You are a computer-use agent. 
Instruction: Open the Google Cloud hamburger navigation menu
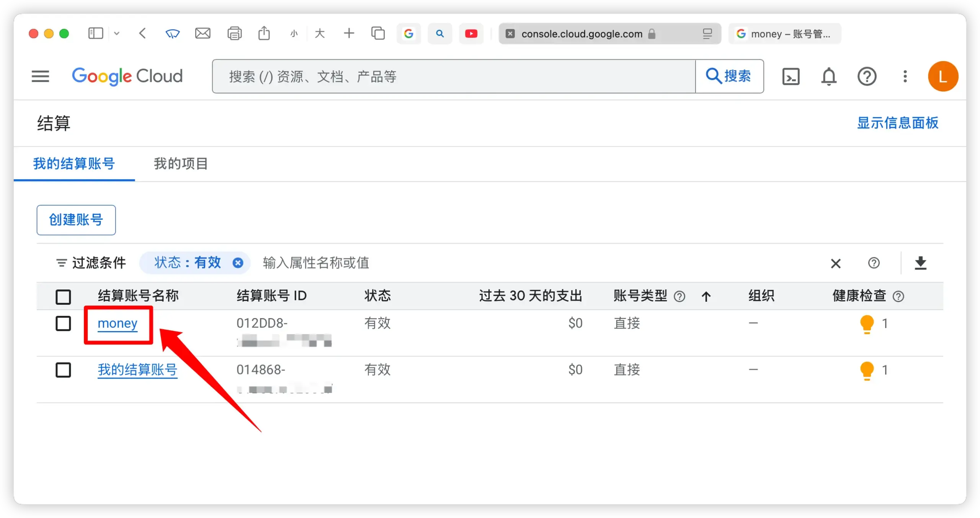40,76
